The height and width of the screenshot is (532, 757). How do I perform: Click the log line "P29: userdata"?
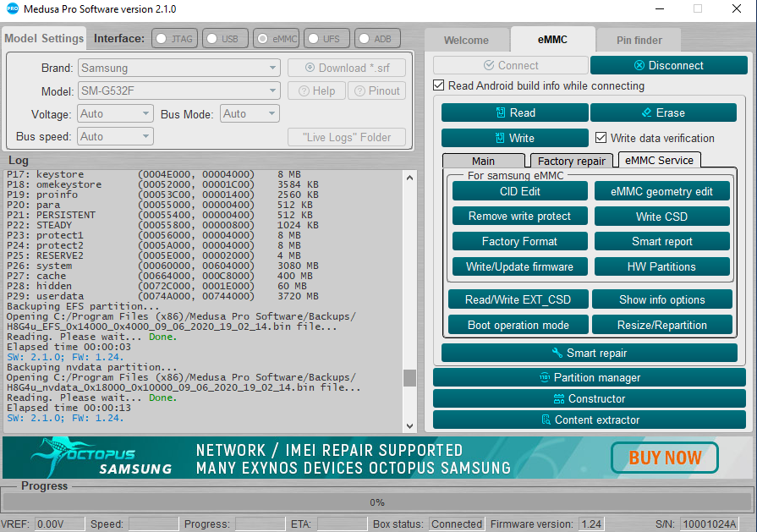tap(162, 296)
